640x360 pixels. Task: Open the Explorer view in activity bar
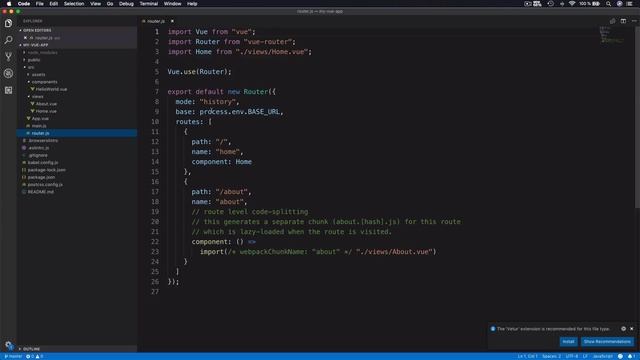[x=8, y=23]
